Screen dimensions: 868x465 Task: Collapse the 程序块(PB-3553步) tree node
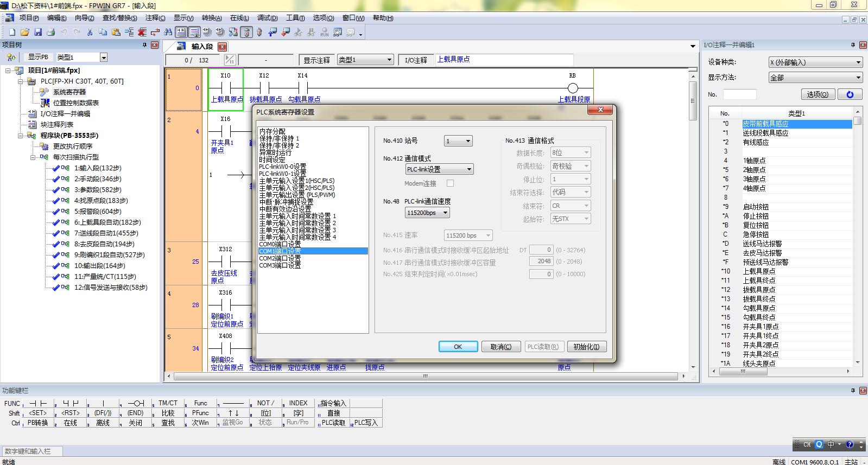tap(21, 135)
